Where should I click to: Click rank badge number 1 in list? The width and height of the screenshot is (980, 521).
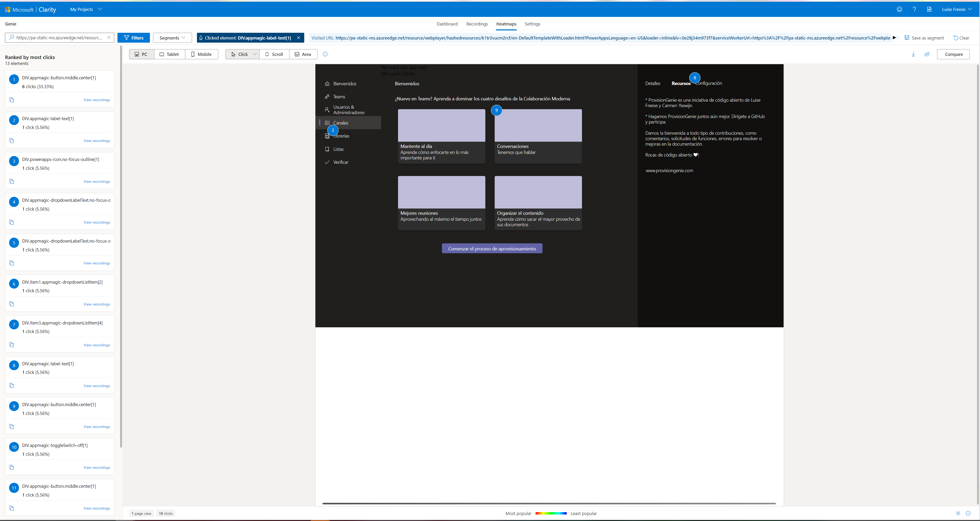click(14, 80)
